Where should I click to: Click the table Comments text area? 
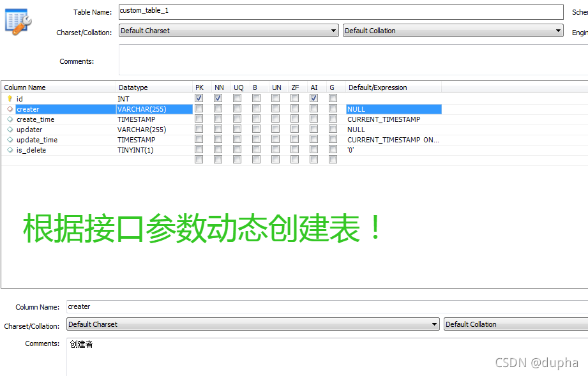[353, 60]
